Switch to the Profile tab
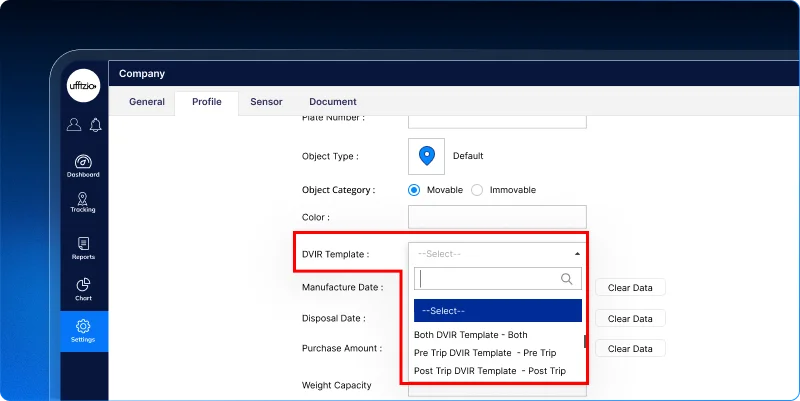Image resolution: width=800 pixels, height=401 pixels. (x=207, y=102)
